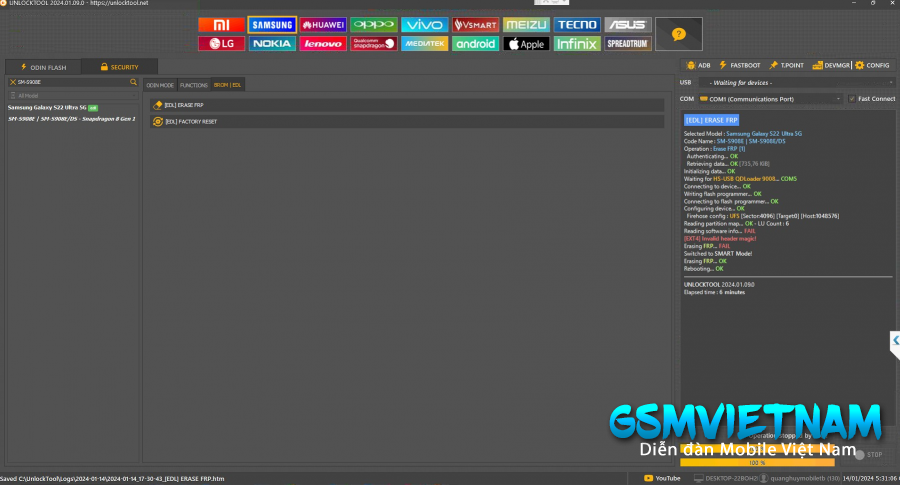Viewport: 900px width, 485px height.
Task: Expand the side panel arrow at right edge
Action: tap(895, 343)
